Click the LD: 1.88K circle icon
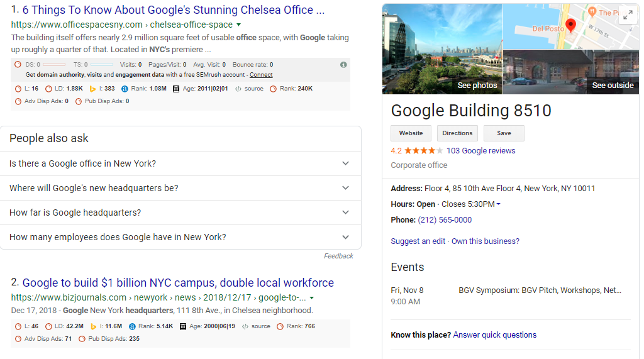Image resolution: width=644 pixels, height=359 pixels. pyautogui.click(x=48, y=89)
